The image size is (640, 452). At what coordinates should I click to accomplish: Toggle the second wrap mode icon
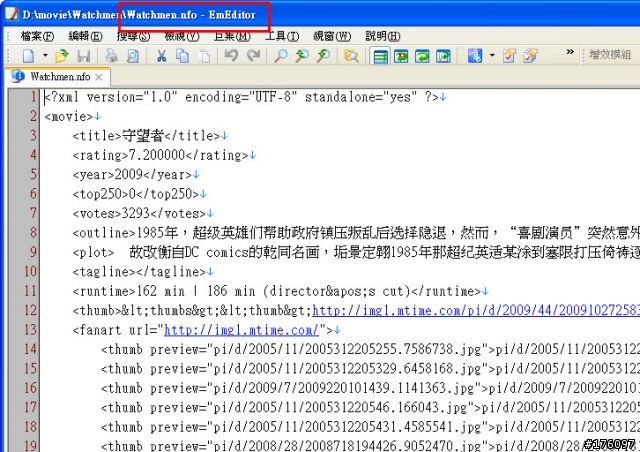[x=401, y=56]
